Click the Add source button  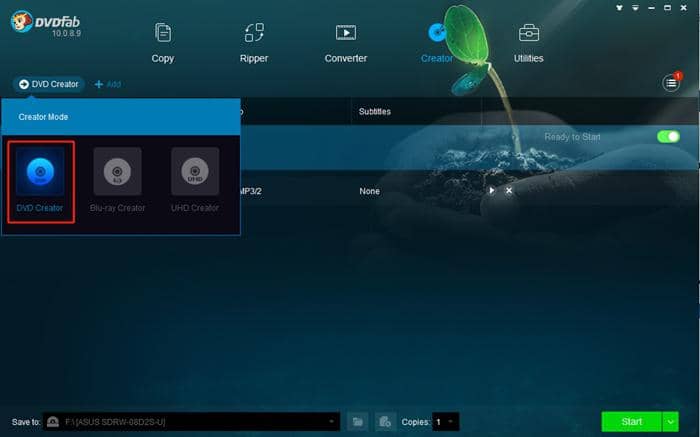pyautogui.click(x=108, y=84)
